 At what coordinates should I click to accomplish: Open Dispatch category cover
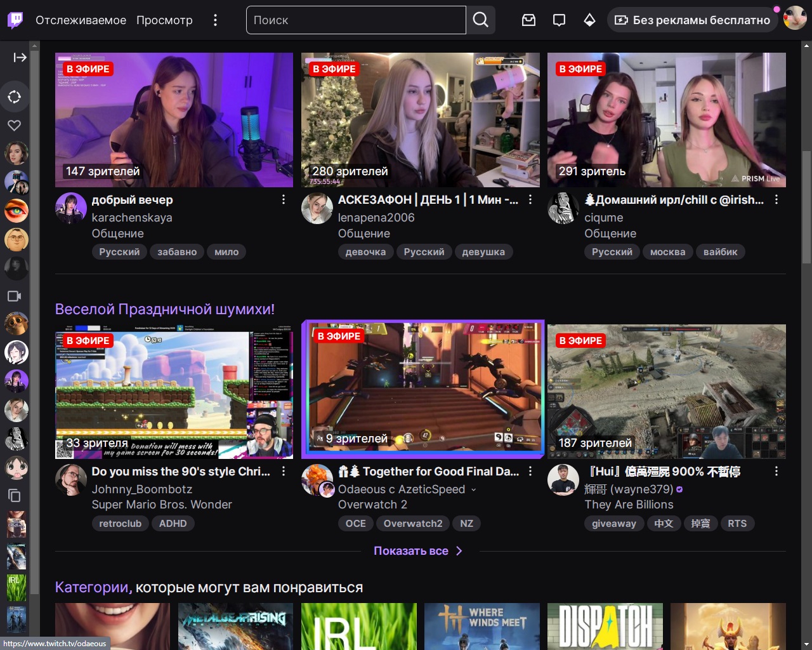[x=605, y=627]
